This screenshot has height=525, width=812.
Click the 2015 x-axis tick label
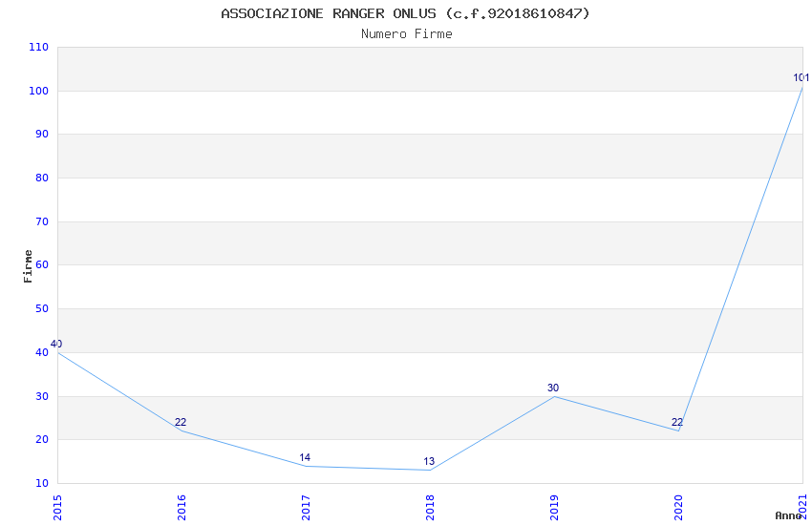(57, 508)
